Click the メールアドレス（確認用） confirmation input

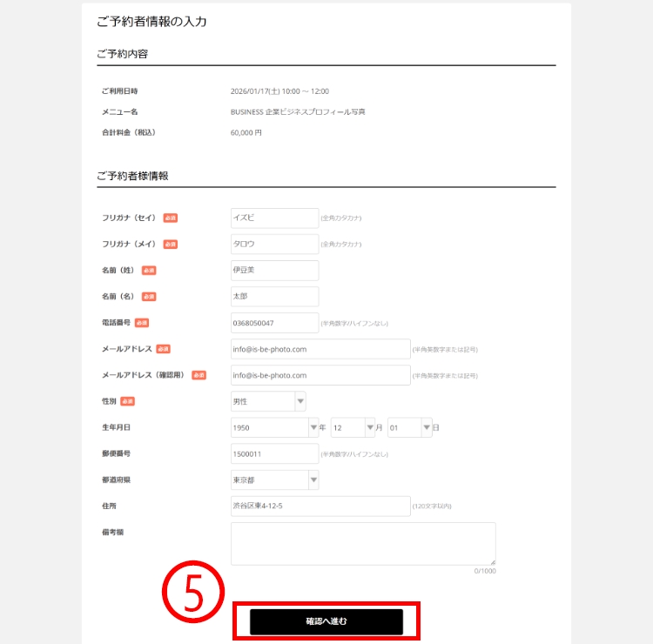coord(320,375)
